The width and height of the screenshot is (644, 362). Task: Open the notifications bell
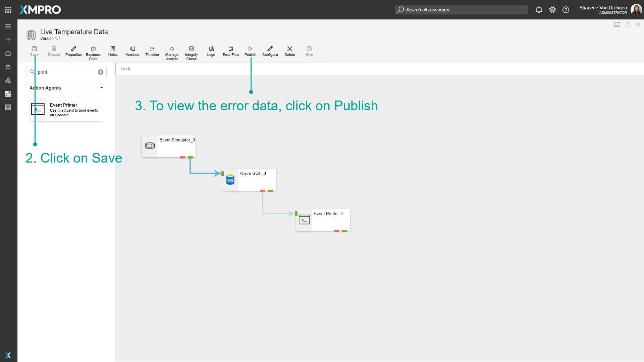[x=539, y=10]
